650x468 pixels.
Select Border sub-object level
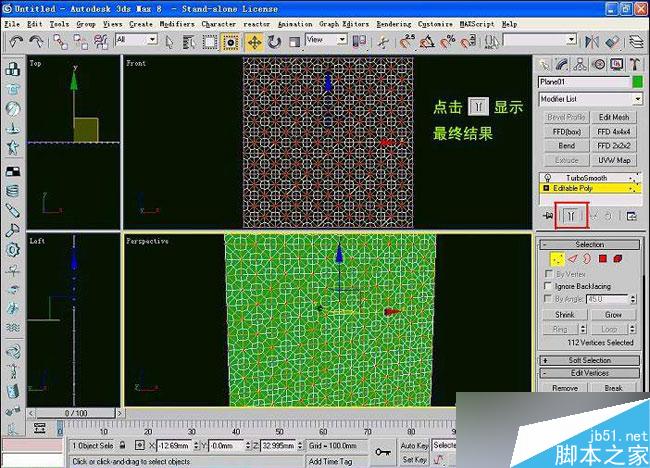click(587, 259)
